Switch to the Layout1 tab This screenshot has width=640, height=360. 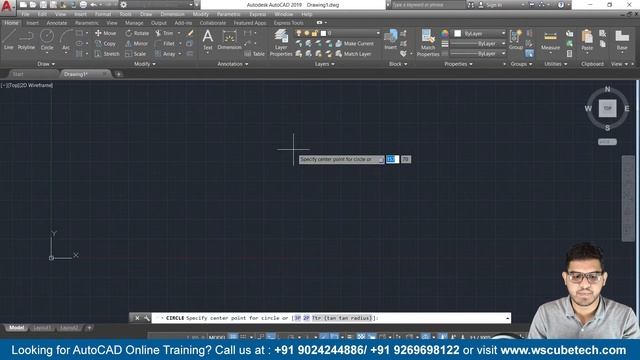[42, 328]
